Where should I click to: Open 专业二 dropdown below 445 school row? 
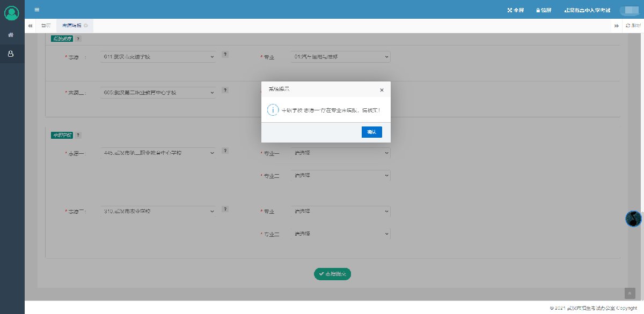click(x=340, y=175)
